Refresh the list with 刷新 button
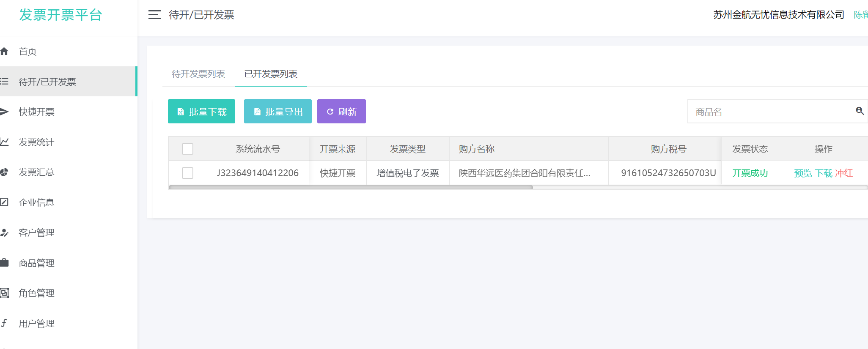The image size is (868, 349). coord(341,112)
